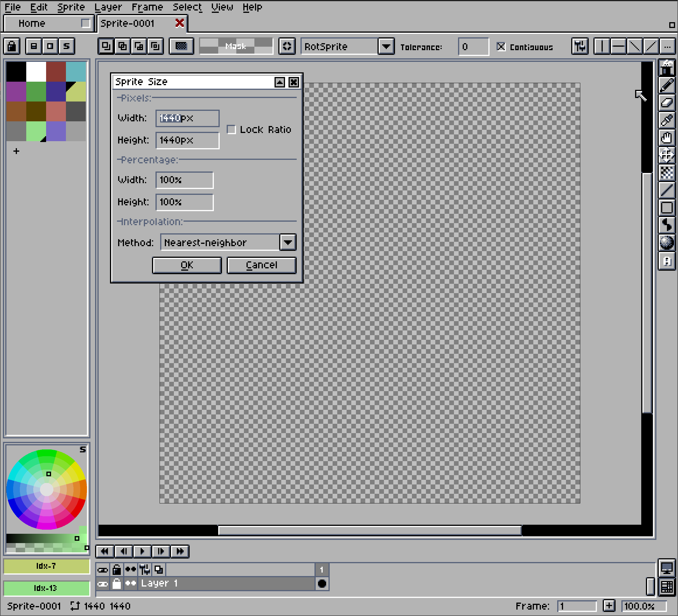The width and height of the screenshot is (678, 616).
Task: Click the Intersect selection mode icon
Action: tap(155, 46)
